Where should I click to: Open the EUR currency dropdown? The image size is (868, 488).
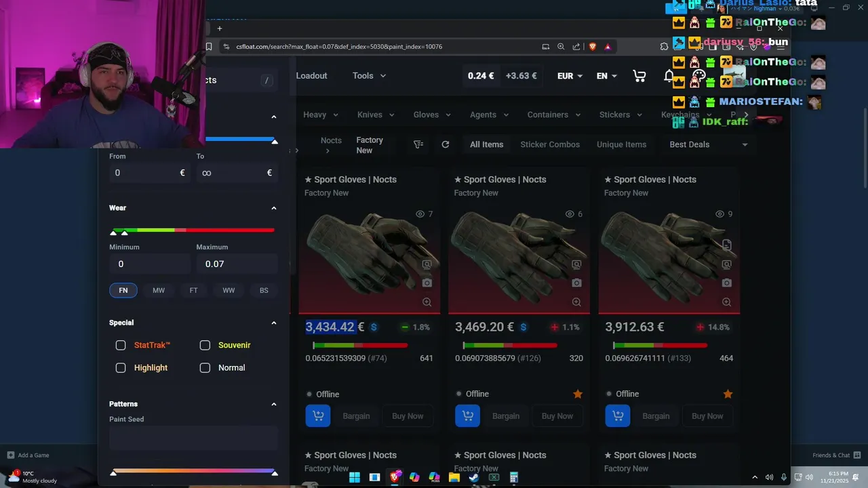[570, 76]
